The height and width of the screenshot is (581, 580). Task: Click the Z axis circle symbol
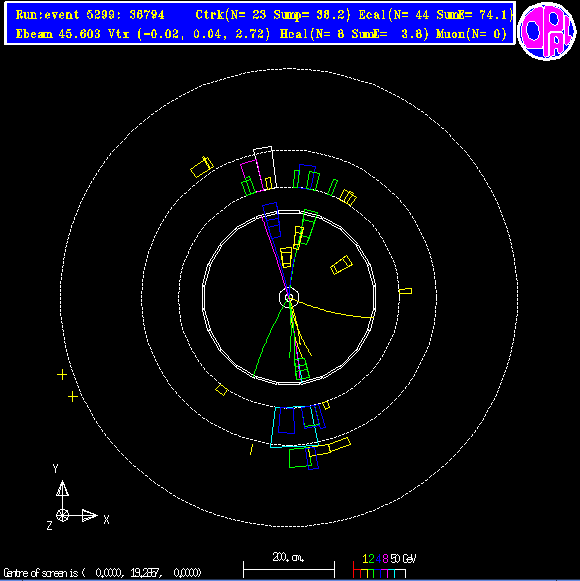(x=62, y=515)
